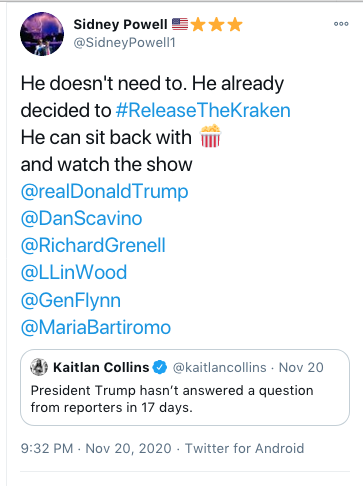Click the first gold star emoji in the display name
The width and height of the screenshot is (363, 486).
198,24
